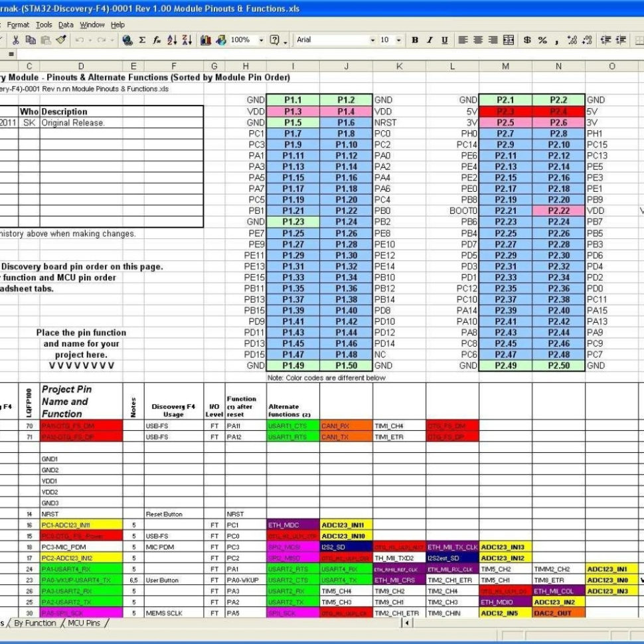Open the font size dropdown
This screenshot has height=644, width=644.
pyautogui.click(x=398, y=40)
